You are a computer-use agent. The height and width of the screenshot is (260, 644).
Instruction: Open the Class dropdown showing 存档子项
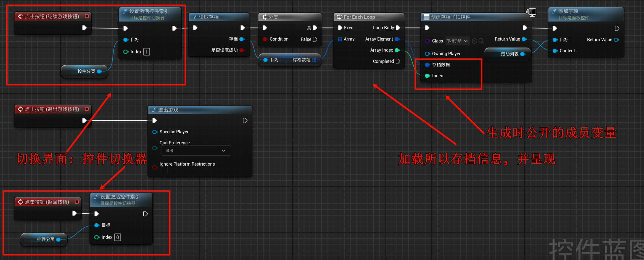457,41
